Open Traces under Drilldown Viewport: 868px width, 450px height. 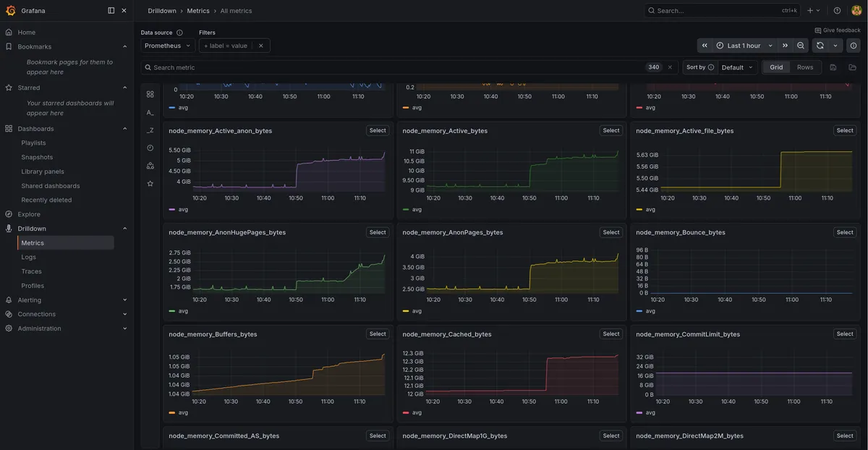click(x=31, y=271)
